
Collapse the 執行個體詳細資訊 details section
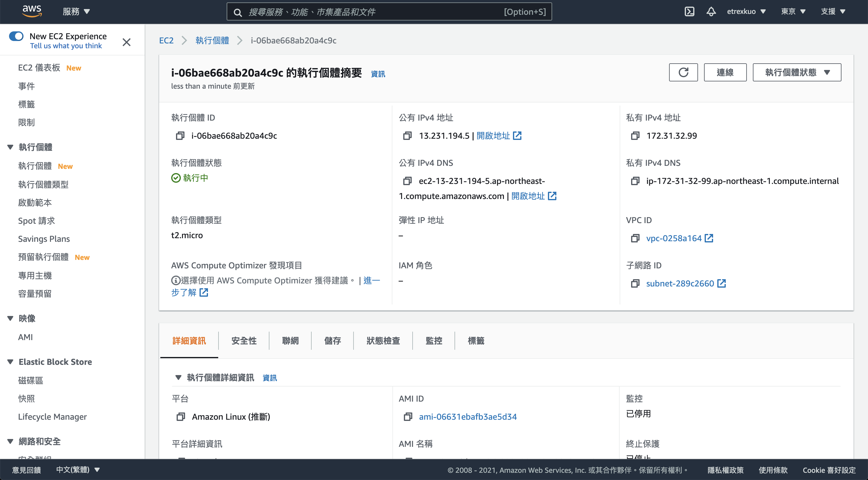[178, 377]
